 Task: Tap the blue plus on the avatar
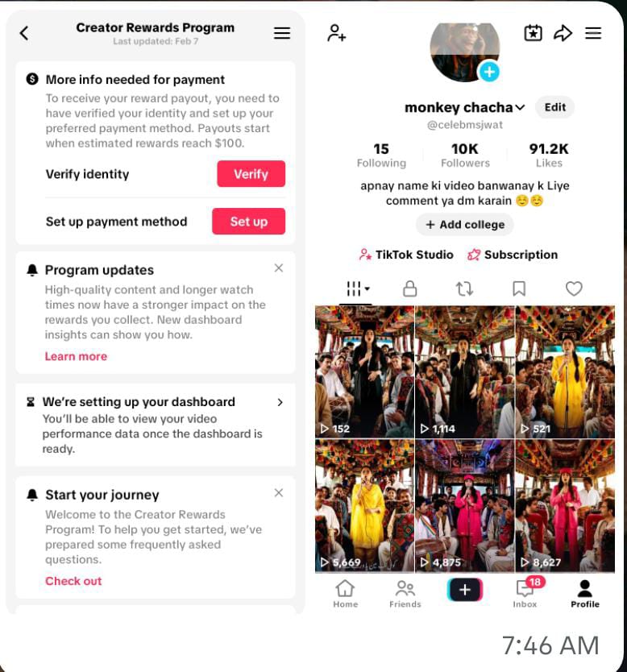click(x=489, y=72)
